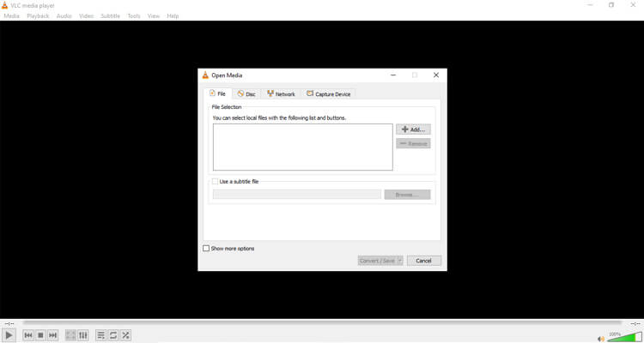Toggle the shuffle random icon
This screenshot has height=343, width=644.
click(125, 335)
